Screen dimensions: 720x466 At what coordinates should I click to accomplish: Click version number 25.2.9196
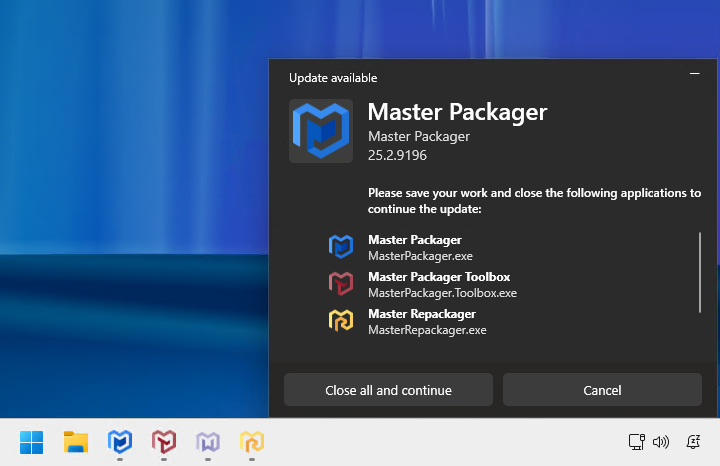(397, 155)
